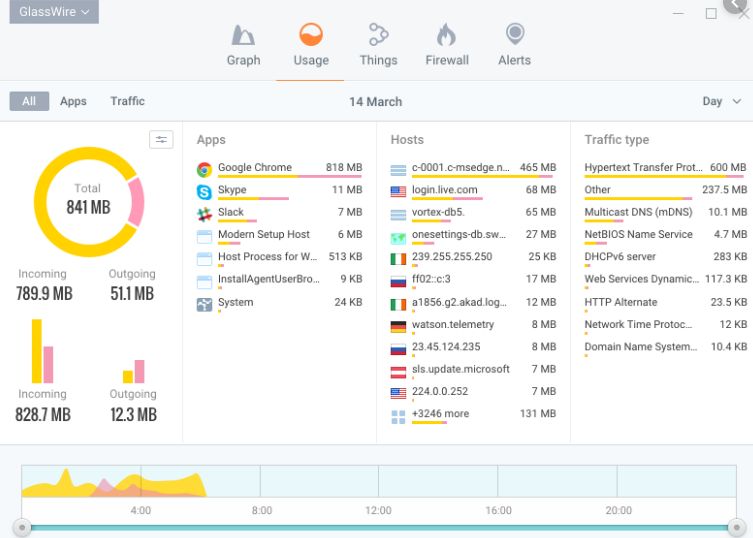Viewport: 753px width, 538px height.
Task: Open the Things network icon
Action: click(378, 34)
